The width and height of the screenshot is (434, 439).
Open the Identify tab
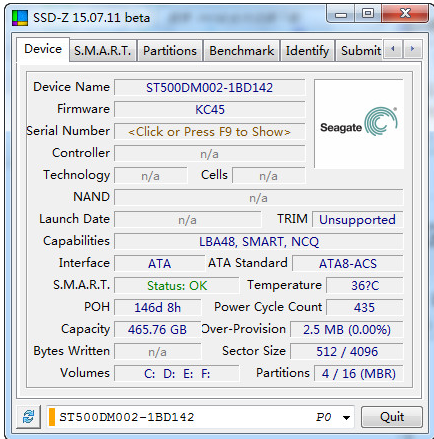click(307, 51)
